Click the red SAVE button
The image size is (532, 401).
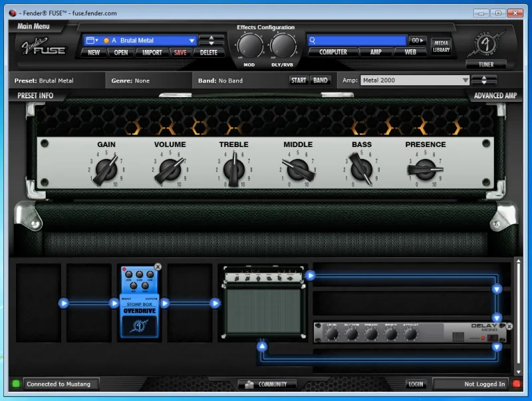tap(180, 53)
